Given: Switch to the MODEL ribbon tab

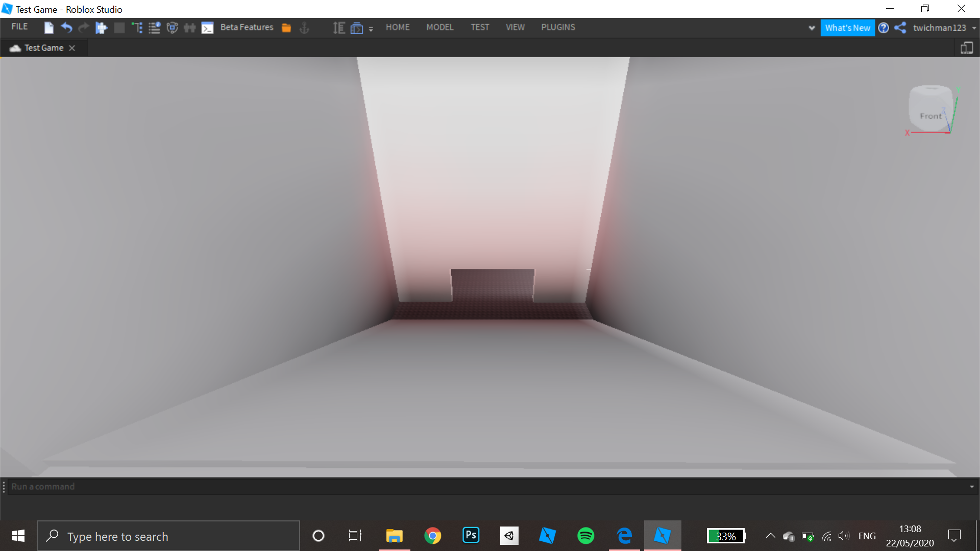Looking at the screenshot, I should tap(440, 27).
